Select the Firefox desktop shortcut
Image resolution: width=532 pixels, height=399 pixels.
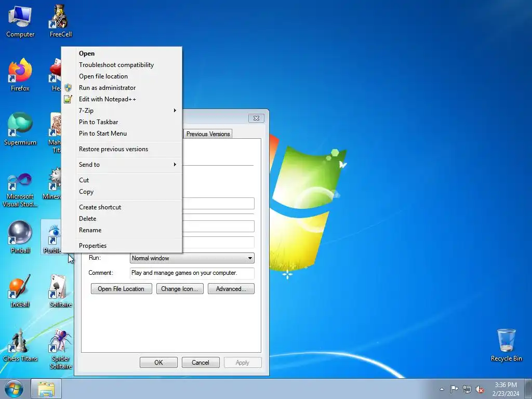click(20, 75)
